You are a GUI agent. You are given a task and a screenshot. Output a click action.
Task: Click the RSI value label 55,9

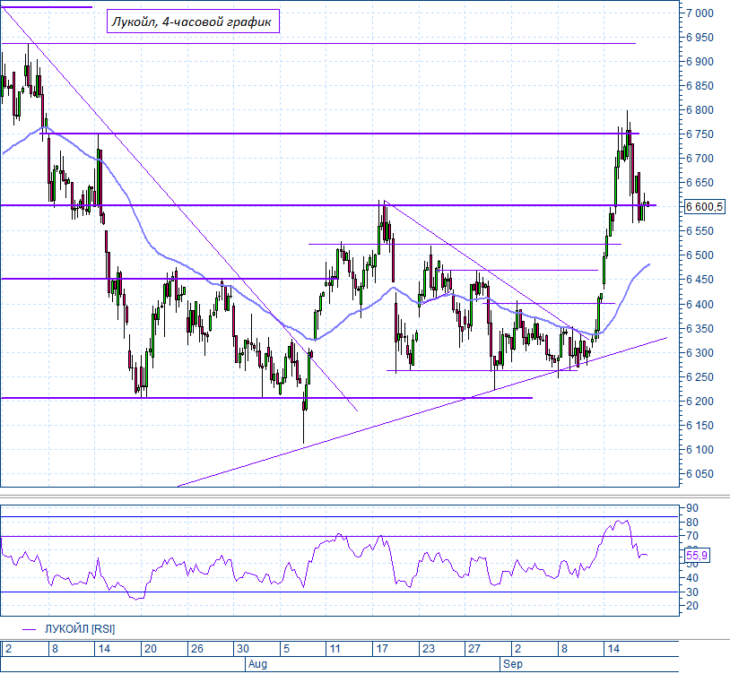[696, 555]
